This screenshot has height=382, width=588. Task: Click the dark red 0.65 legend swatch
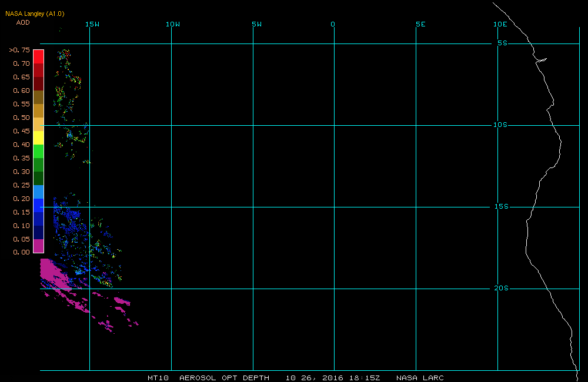[x=39, y=70]
